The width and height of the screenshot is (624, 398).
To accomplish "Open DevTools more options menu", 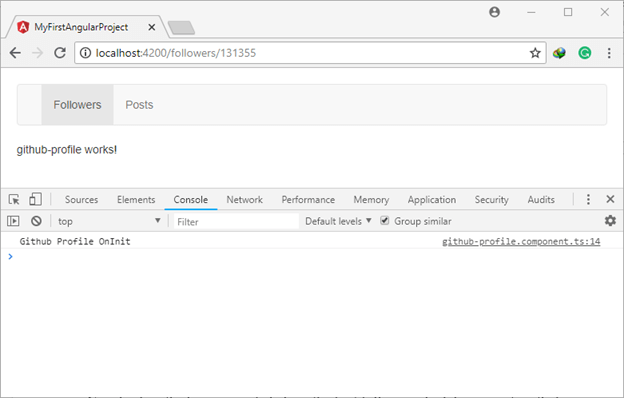I will click(x=588, y=199).
